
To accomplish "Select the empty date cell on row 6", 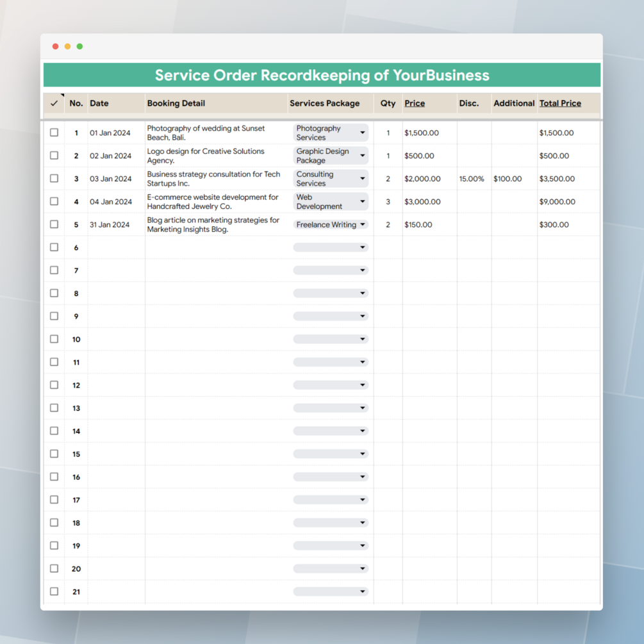I will click(x=116, y=247).
